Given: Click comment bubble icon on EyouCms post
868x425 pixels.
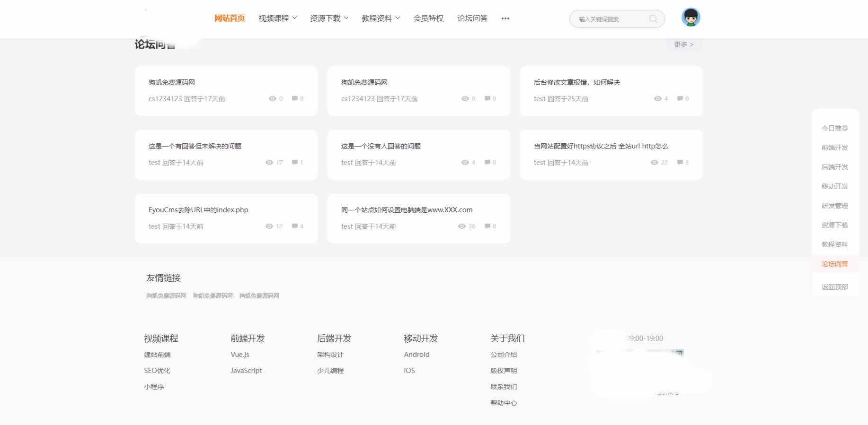Looking at the screenshot, I should pos(295,226).
